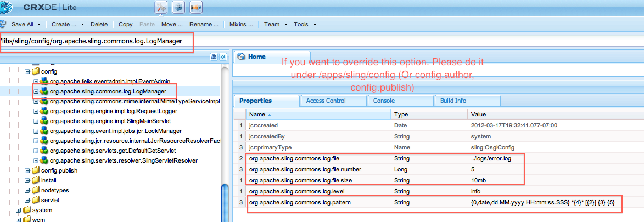Image resolution: width=644 pixels, height=222 pixels.
Task: Click the Create button
Action: (64, 24)
